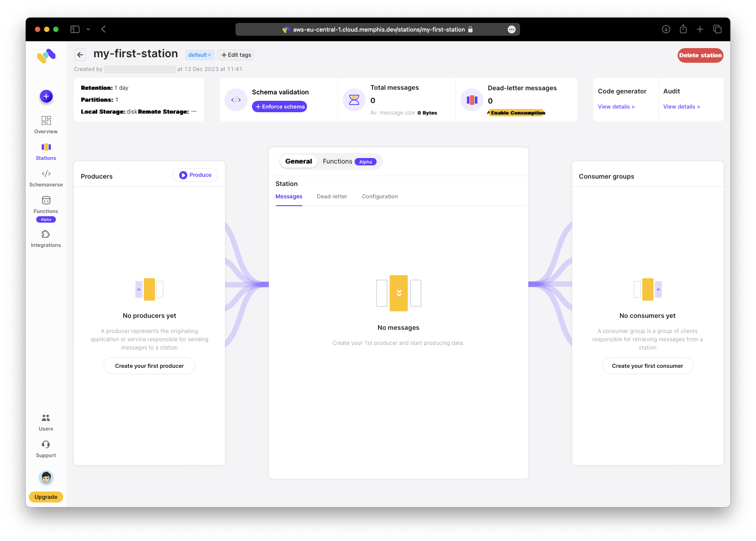
Task: Click the blue plus create button
Action: click(46, 96)
